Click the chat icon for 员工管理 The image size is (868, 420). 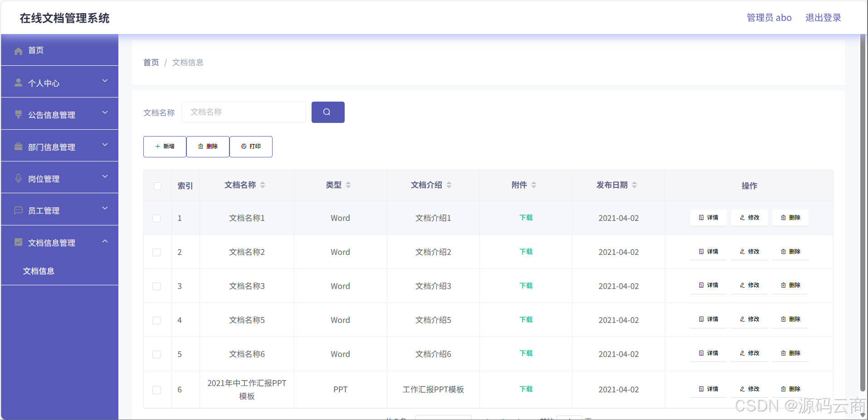18,210
